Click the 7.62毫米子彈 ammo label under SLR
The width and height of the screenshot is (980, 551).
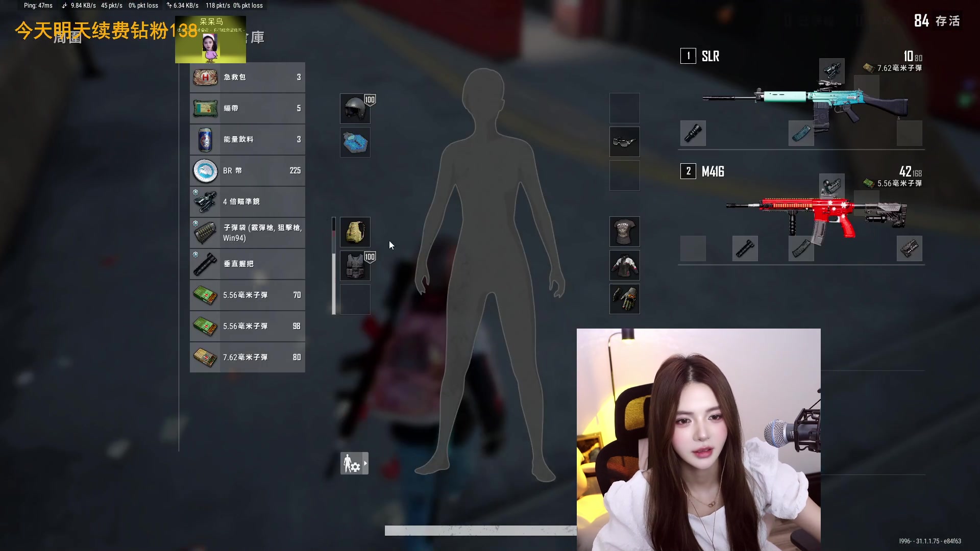coord(899,68)
